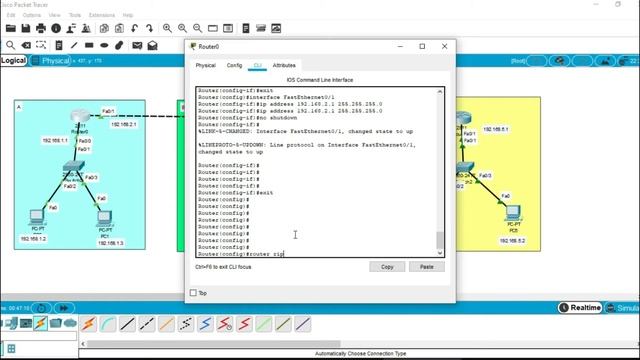The width and height of the screenshot is (640, 360).
Task: Select the Multiuser Connection cloud category
Action: pos(70,323)
